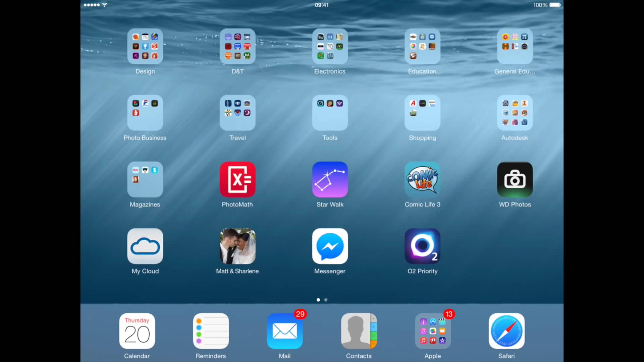This screenshot has height=362, width=644.
Task: Expand the Travel folder
Action: 237,113
